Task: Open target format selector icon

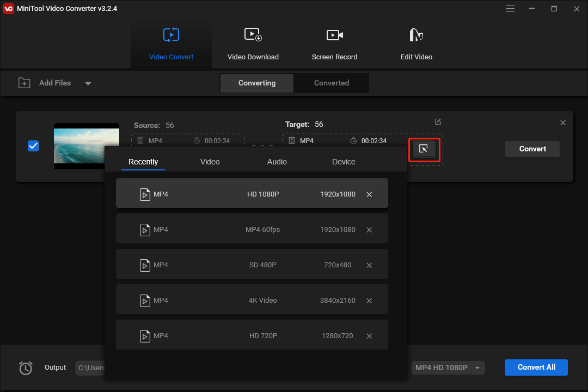Action: [x=424, y=149]
